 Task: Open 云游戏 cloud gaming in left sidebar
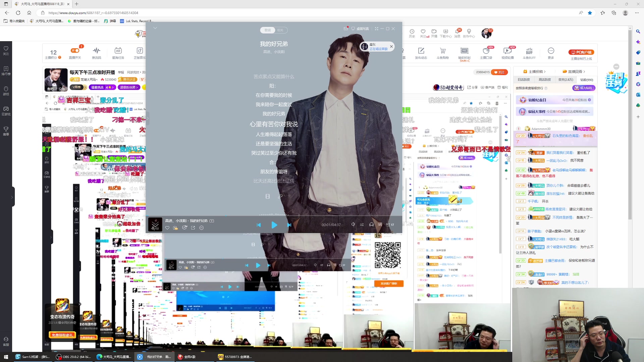click(x=6, y=111)
